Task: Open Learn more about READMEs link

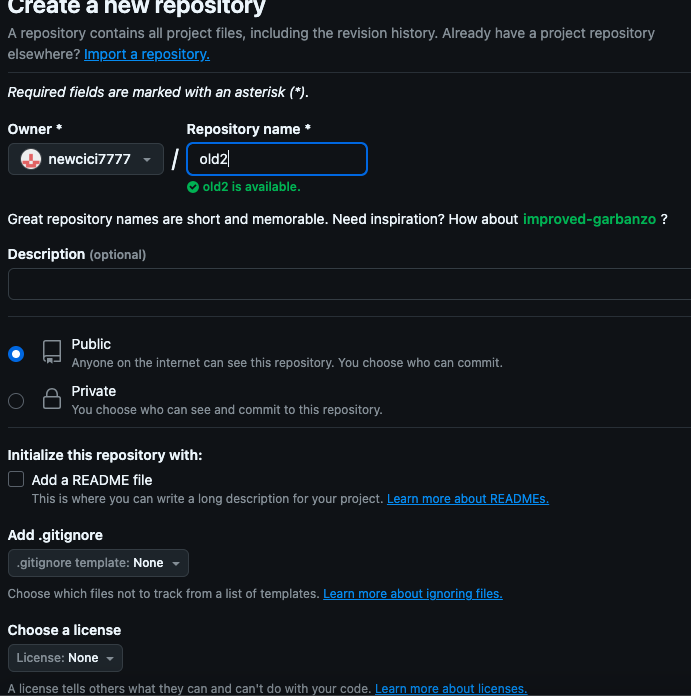Action: (x=467, y=499)
